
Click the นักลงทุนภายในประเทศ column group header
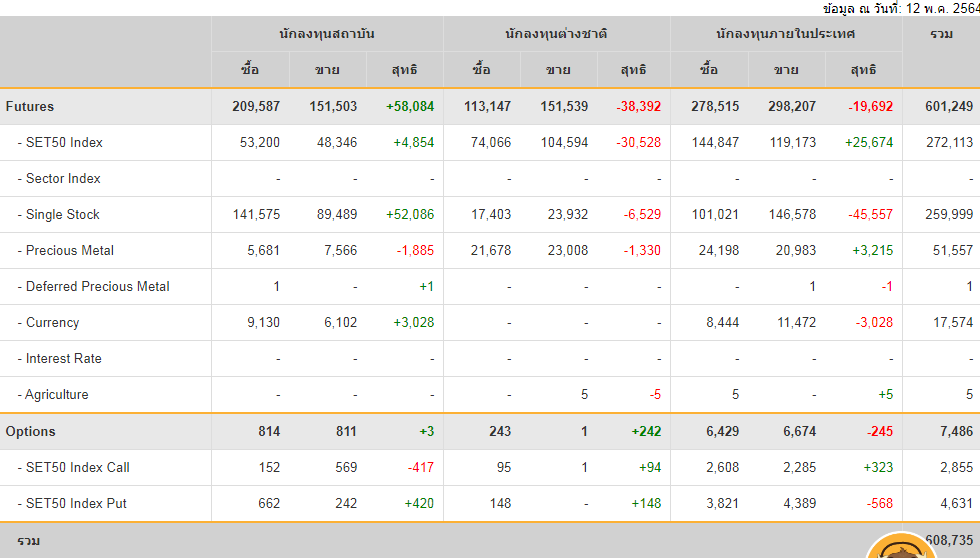(x=786, y=33)
